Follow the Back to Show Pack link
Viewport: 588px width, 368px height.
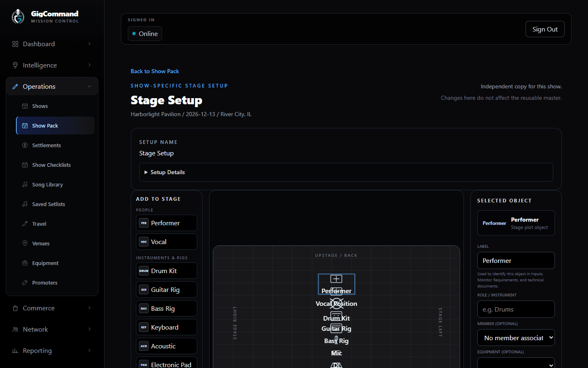155,71
